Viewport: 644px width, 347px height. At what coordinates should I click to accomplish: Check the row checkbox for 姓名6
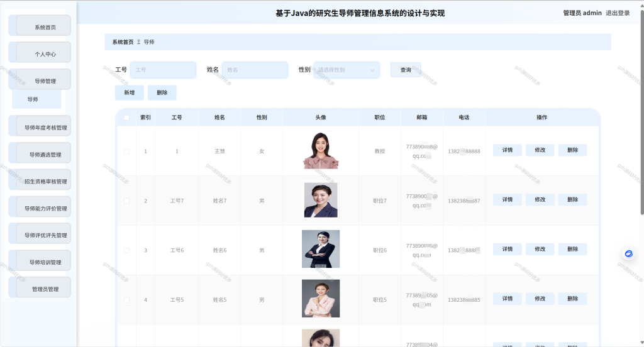click(x=126, y=250)
